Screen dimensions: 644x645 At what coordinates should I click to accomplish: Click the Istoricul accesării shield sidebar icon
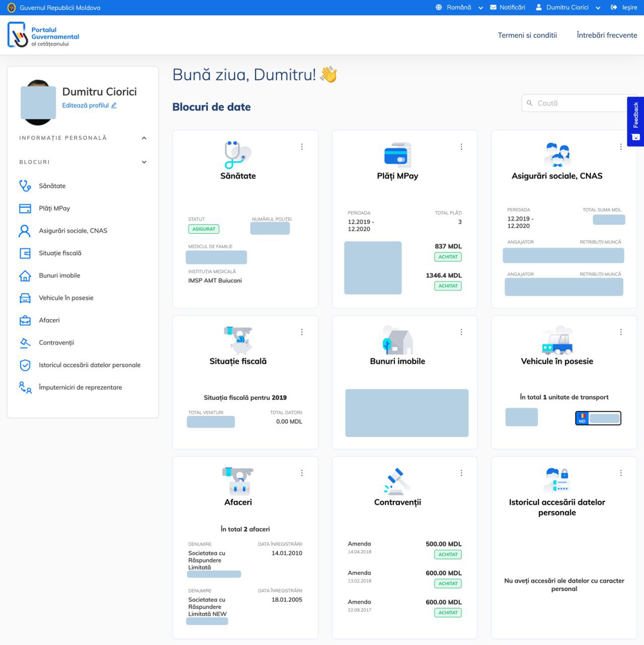[25, 365]
